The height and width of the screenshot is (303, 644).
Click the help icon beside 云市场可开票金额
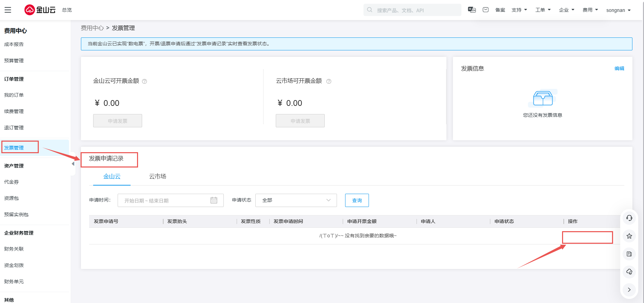coord(329,81)
